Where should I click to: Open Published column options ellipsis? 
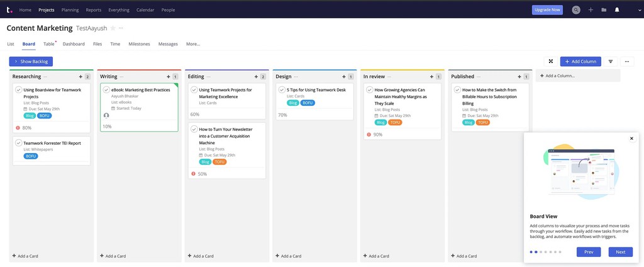(479, 77)
